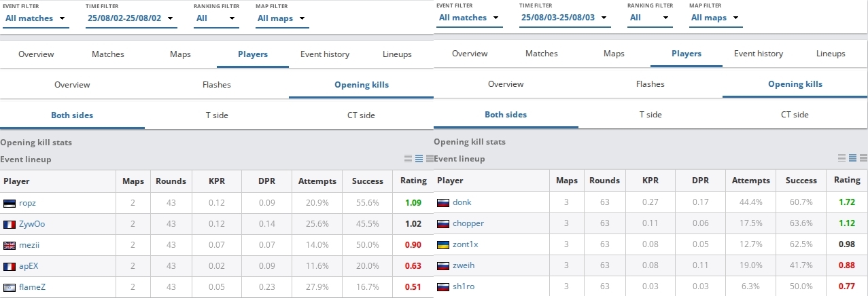868x298 pixels.
Task: Click the Israeli flag beside flameZ
Action: (10, 287)
